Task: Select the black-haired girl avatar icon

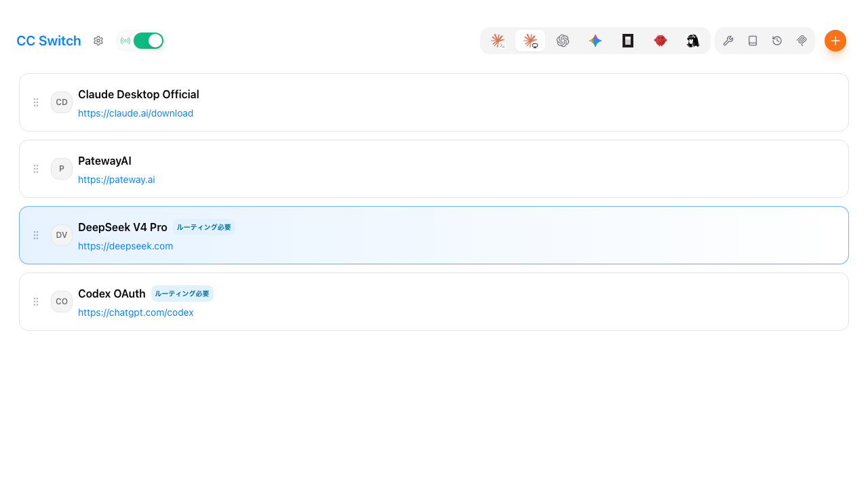Action: (x=692, y=41)
